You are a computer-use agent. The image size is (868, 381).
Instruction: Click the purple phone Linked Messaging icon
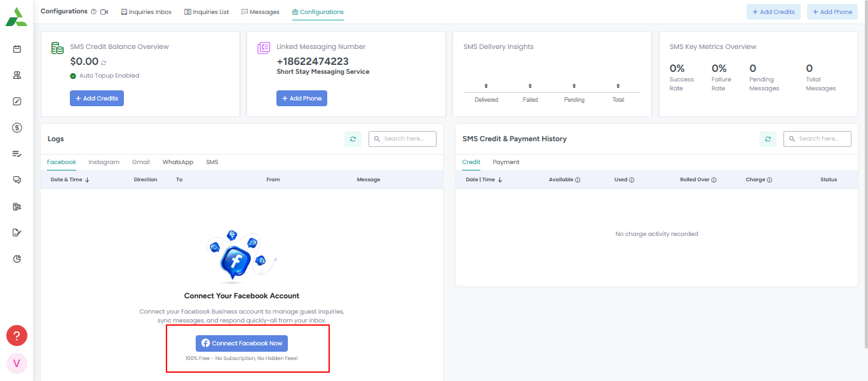264,48
